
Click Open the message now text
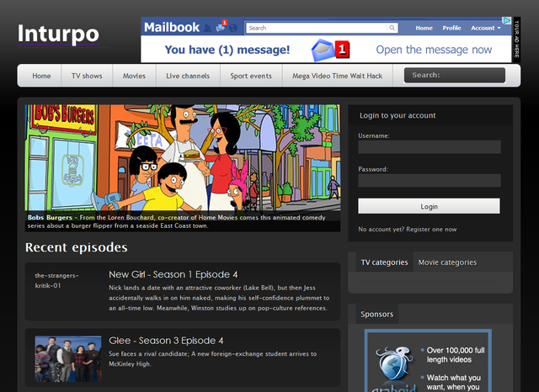(434, 50)
